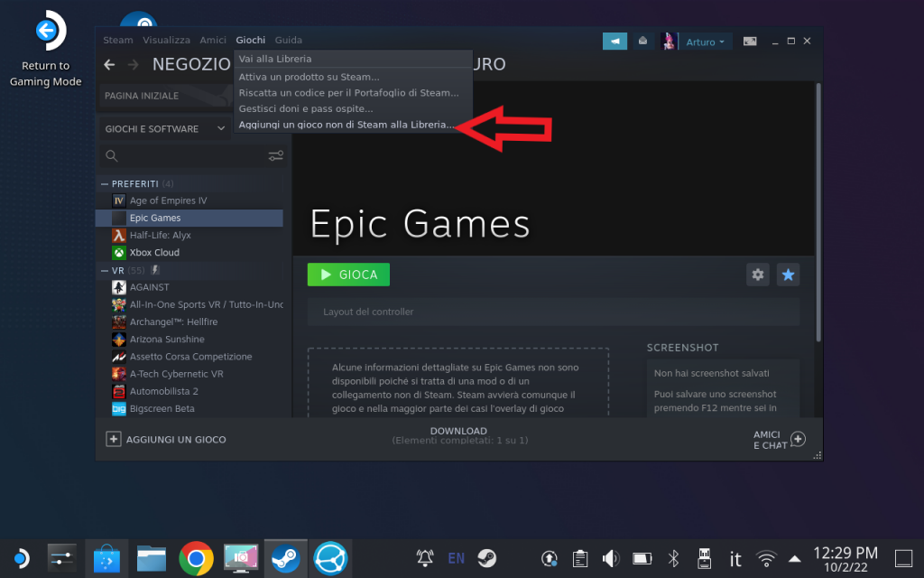Open clipboard tray icon
Image resolution: width=924 pixels, height=578 pixels.
(580, 558)
